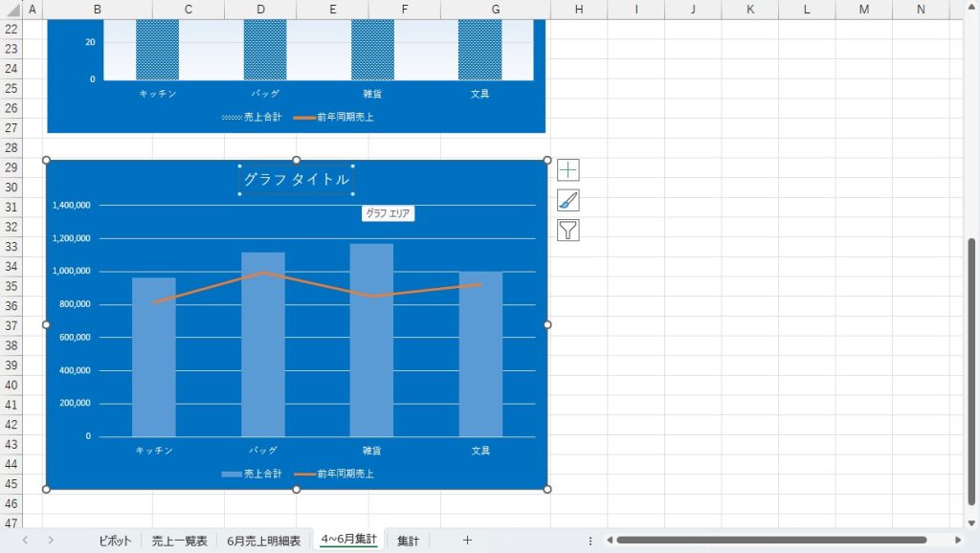Viewport: 980px width, 553px height.
Task: Click the horizontal scrollbar's left arrow
Action: pos(609,541)
